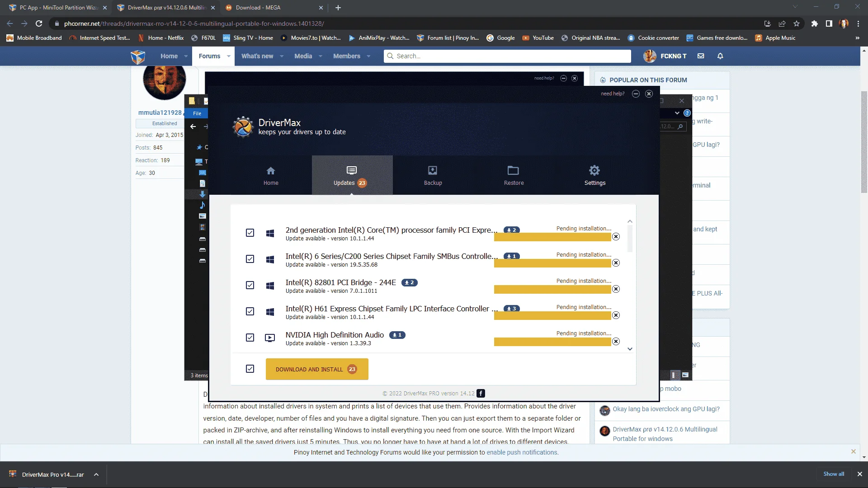This screenshot has width=868, height=488.
Task: Uncheck the Intel 6 Series SMBus Controller driver
Action: [250, 259]
